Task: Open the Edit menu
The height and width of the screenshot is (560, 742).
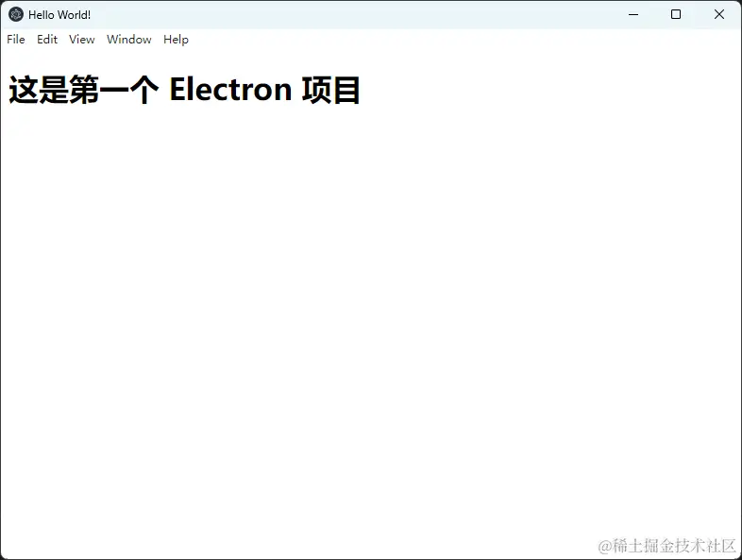Action: pyautogui.click(x=47, y=40)
